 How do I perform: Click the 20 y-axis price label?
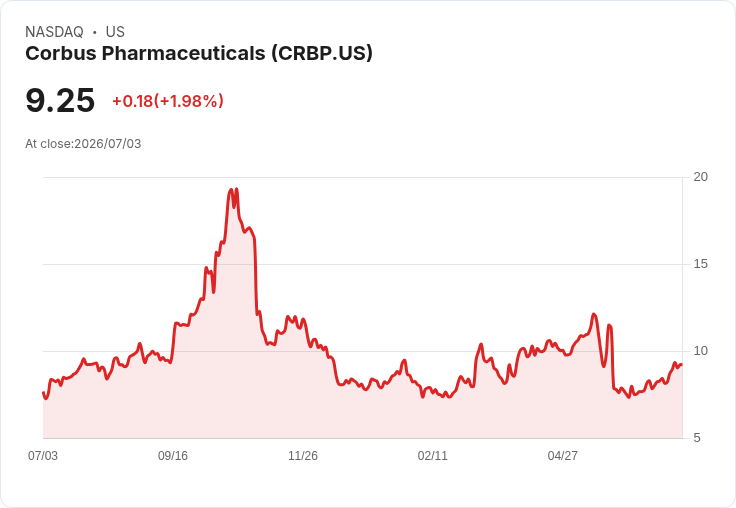point(700,177)
